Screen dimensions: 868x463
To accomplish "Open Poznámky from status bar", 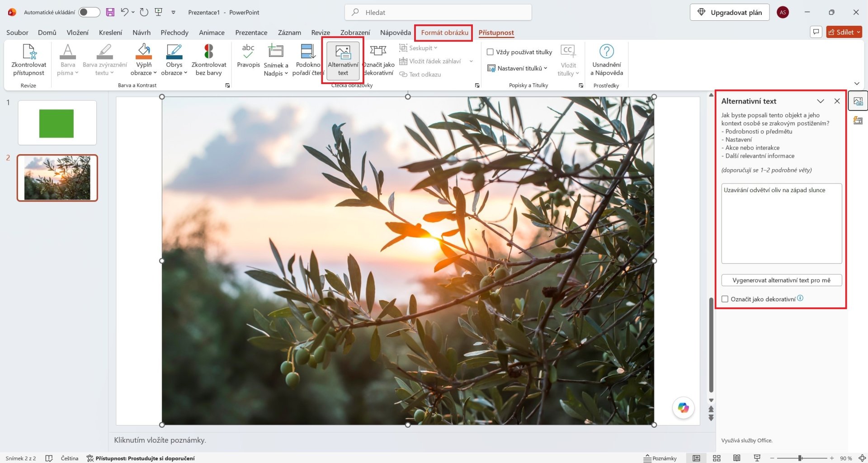I will tap(660, 458).
